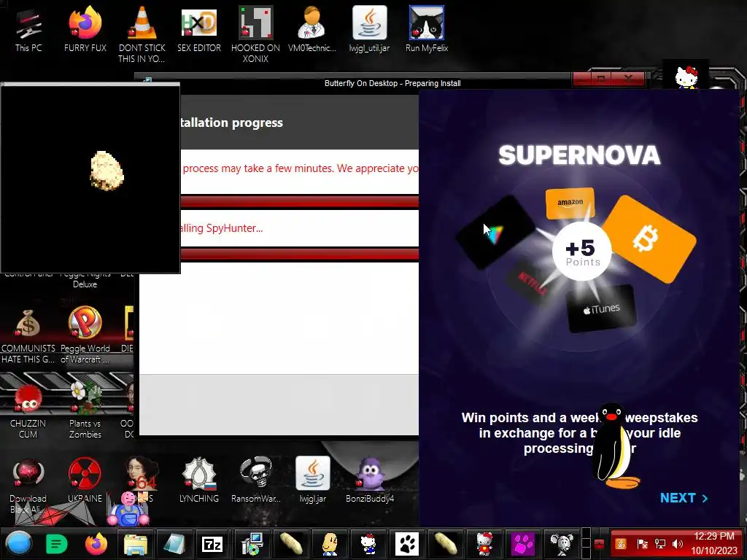Click the upper red installation progress bar
The width and height of the screenshot is (747, 560).
click(300, 202)
